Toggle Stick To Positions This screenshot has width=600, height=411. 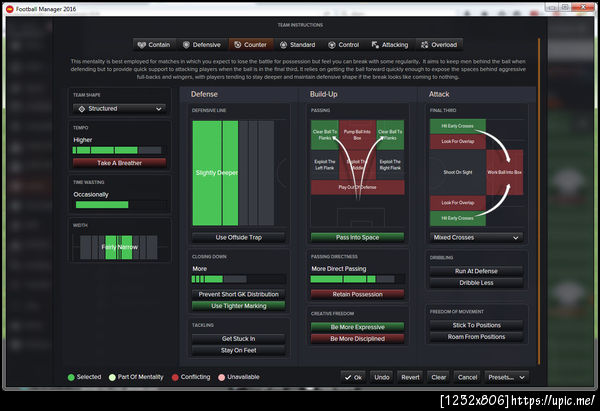point(476,325)
